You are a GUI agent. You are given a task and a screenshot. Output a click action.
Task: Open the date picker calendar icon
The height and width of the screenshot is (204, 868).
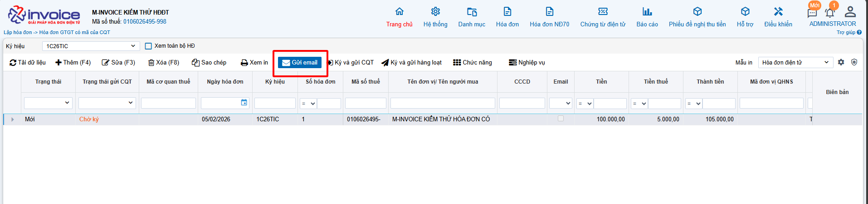tap(244, 103)
